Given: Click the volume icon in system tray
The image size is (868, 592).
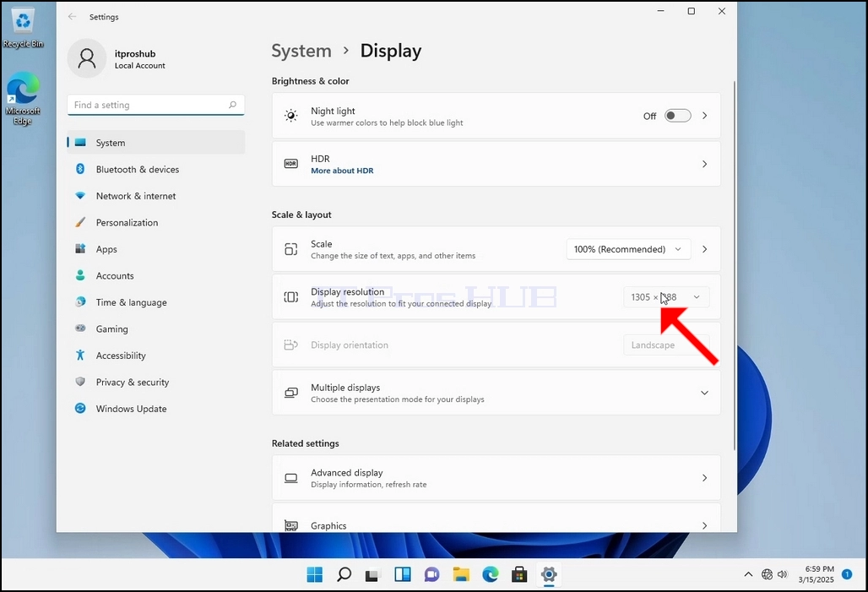Looking at the screenshot, I should pos(782,574).
